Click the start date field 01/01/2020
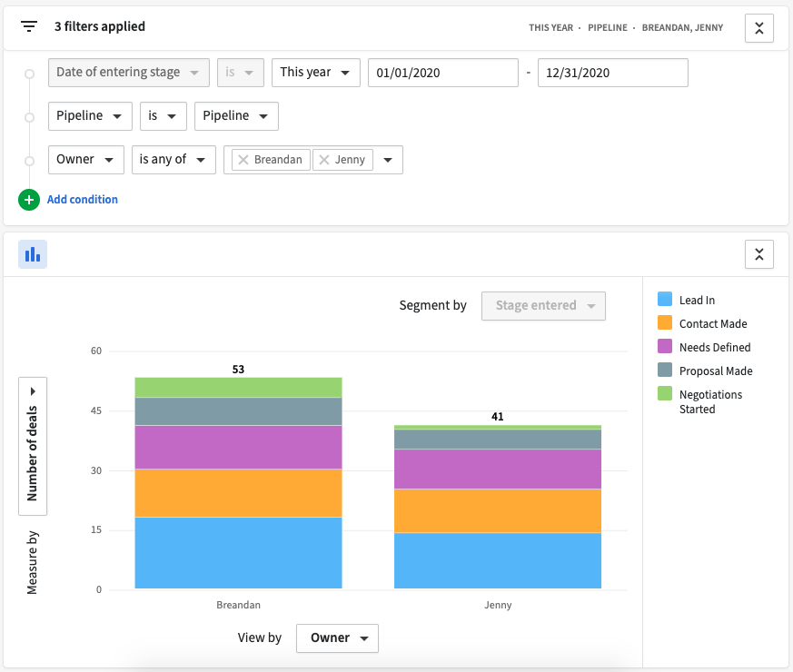The image size is (793, 672). (x=443, y=73)
